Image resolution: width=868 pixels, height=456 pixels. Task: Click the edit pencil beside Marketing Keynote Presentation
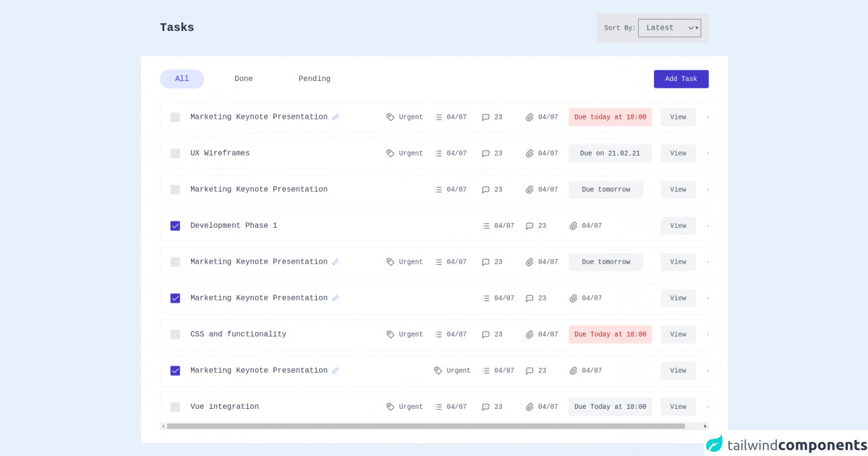(335, 117)
